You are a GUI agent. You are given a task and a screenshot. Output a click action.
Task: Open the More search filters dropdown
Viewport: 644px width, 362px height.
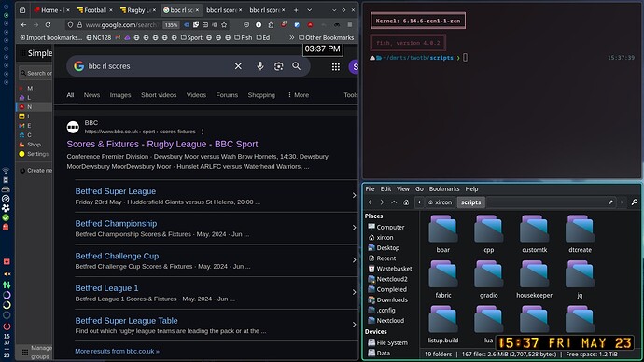coord(298,95)
